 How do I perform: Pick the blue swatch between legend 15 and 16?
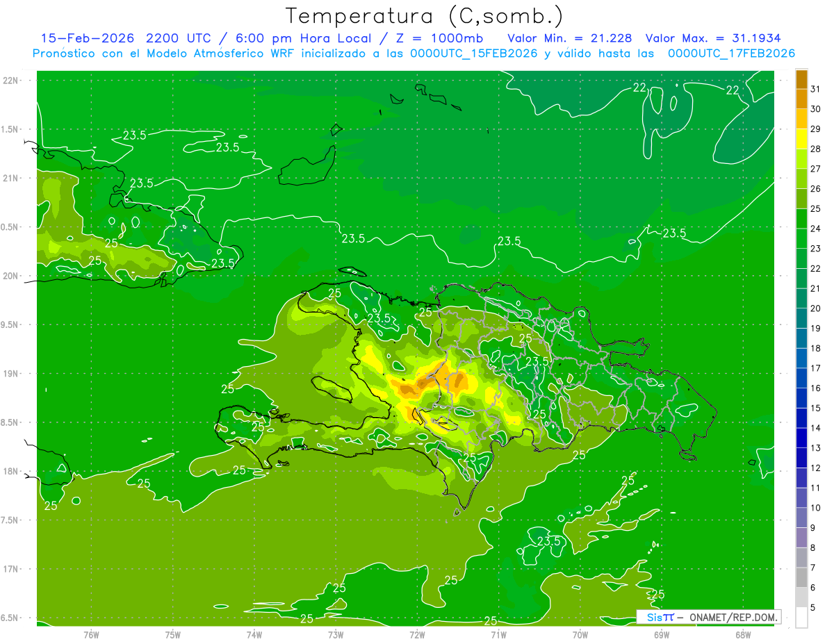pyautogui.click(x=801, y=398)
